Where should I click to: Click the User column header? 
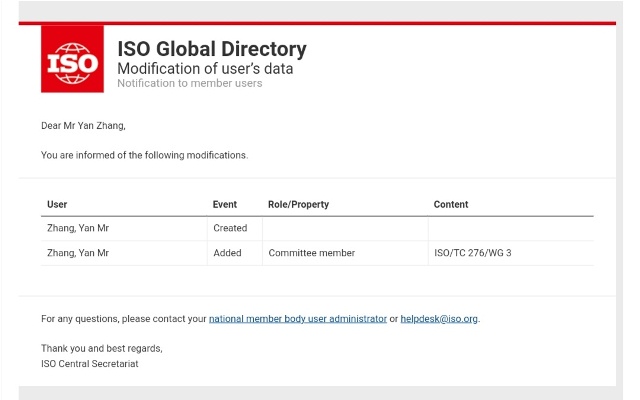click(x=57, y=204)
